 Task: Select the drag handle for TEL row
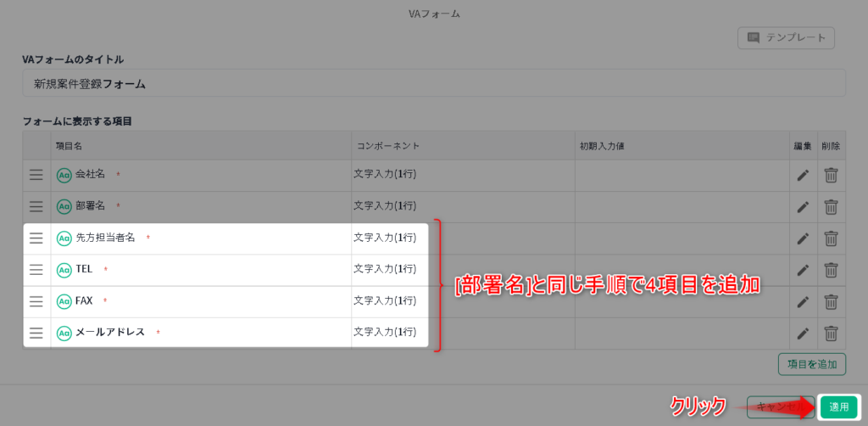point(36,270)
